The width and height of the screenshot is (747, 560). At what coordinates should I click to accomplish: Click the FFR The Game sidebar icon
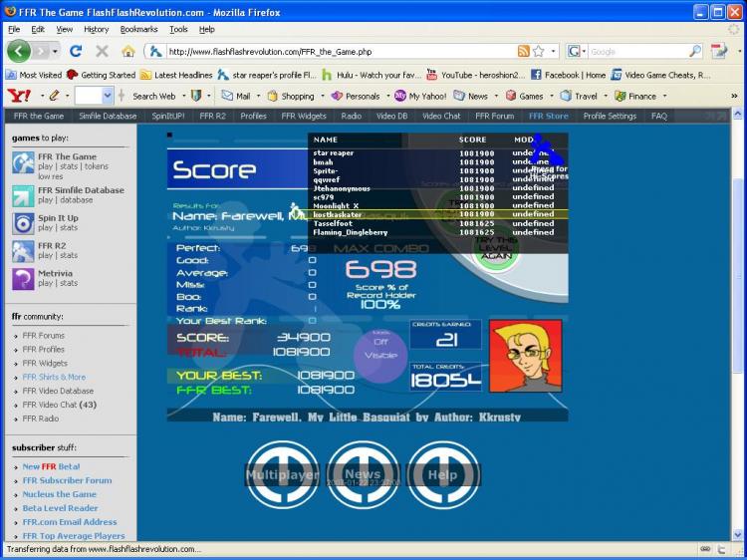click(x=23, y=163)
